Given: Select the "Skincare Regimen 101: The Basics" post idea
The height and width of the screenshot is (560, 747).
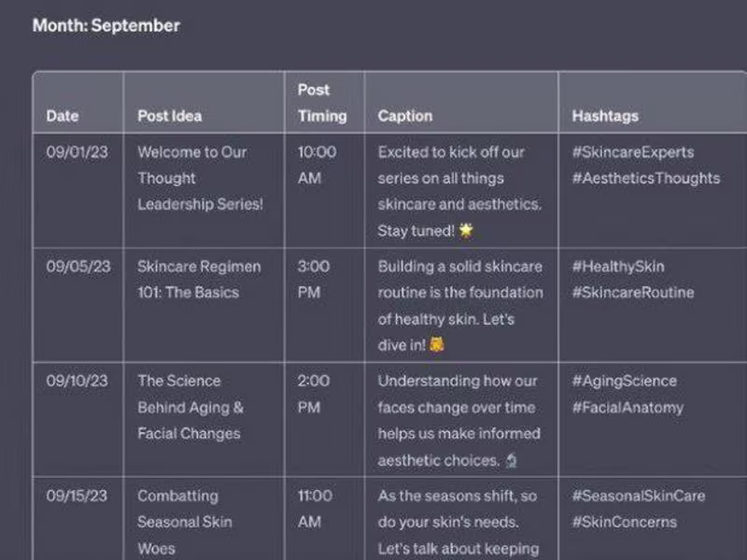Looking at the screenshot, I should pos(199,279).
